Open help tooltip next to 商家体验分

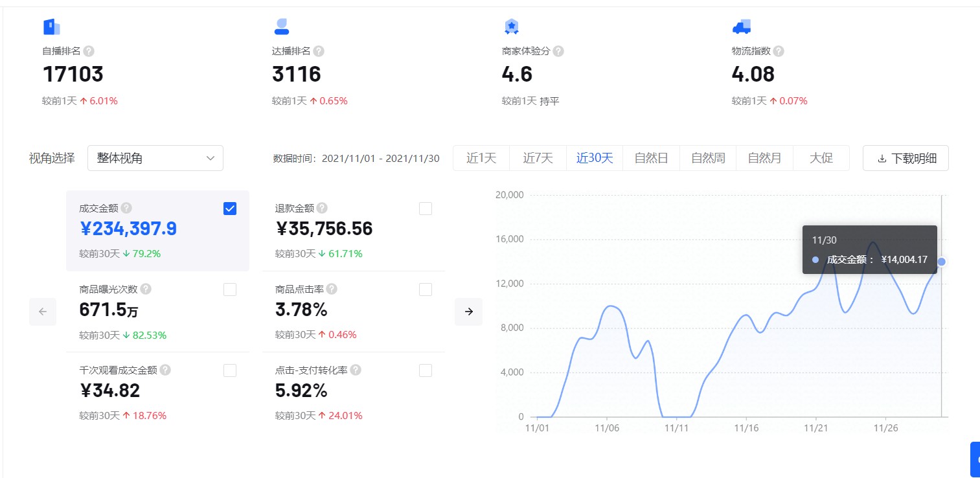(x=558, y=51)
